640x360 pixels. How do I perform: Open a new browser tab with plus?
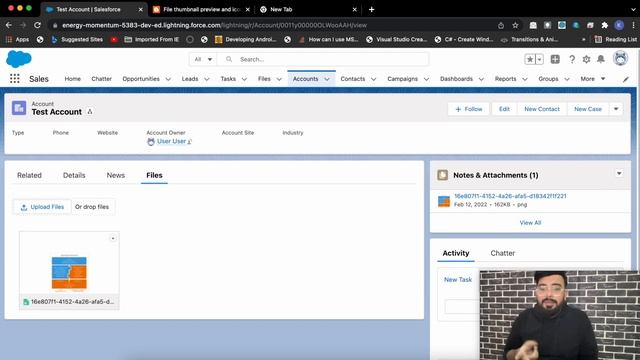[371, 9]
